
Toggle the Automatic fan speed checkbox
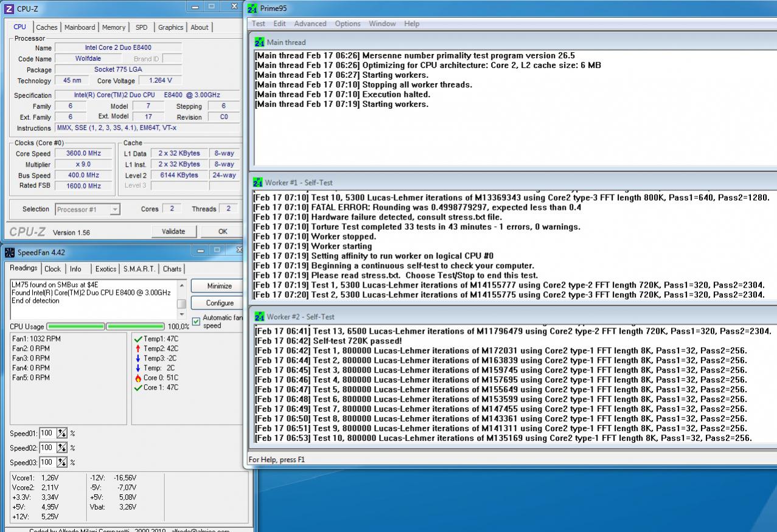pyautogui.click(x=196, y=322)
